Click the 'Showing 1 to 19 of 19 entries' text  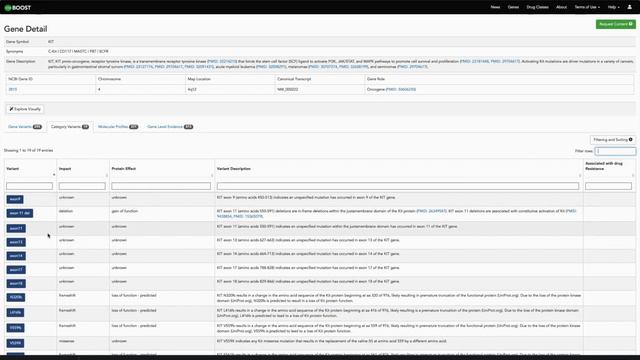point(29,151)
